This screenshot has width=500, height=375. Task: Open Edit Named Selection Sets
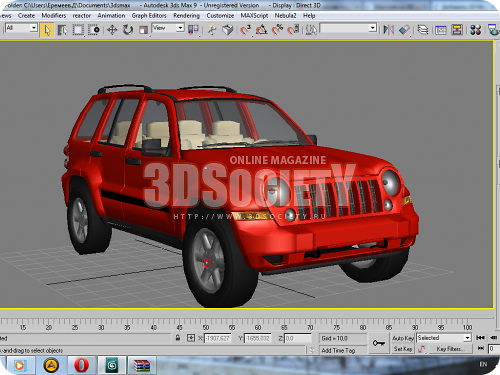311,30
